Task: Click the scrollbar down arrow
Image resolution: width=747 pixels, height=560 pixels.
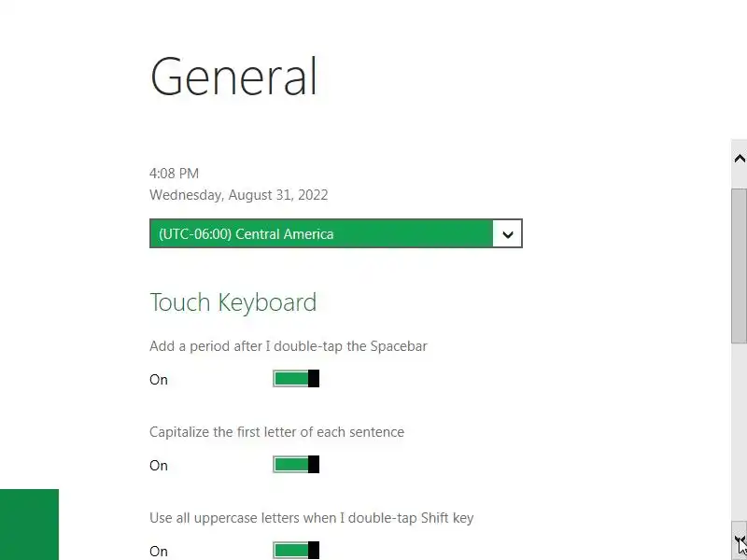Action: [739, 540]
